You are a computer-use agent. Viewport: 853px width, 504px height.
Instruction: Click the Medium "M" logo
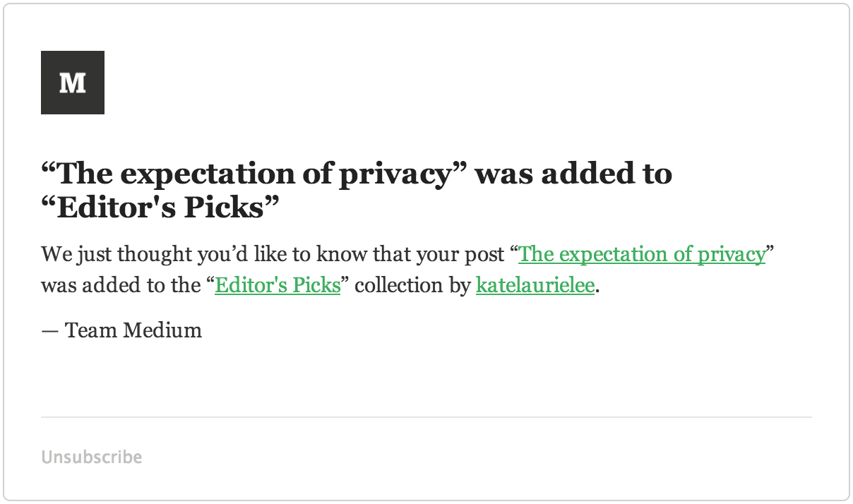(x=73, y=83)
